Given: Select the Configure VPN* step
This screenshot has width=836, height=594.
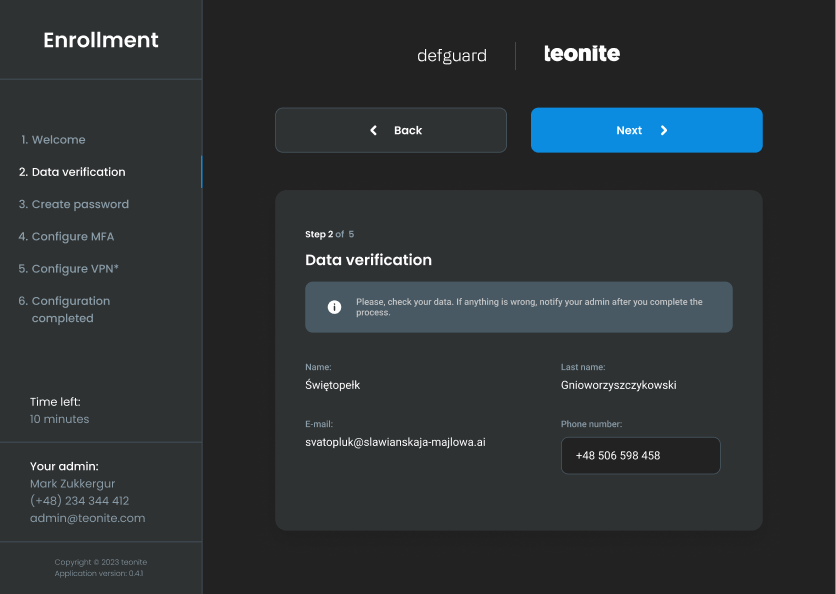Looking at the screenshot, I should (75, 269).
